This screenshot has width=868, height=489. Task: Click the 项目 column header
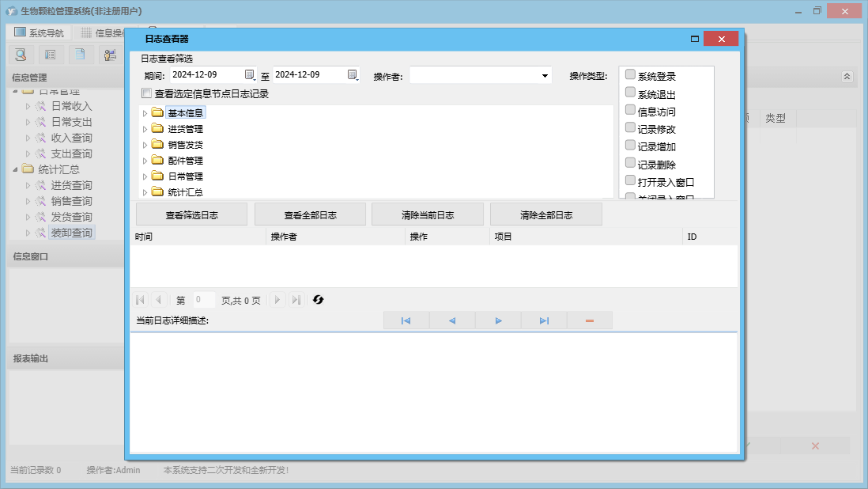tap(587, 237)
